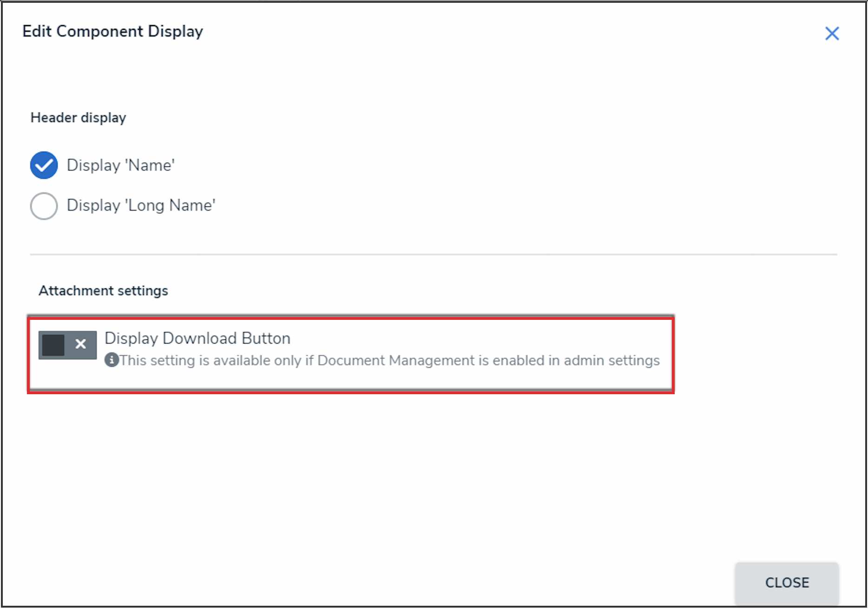Click the word "Button" in the download label
This screenshot has width=868, height=609.
coord(266,338)
